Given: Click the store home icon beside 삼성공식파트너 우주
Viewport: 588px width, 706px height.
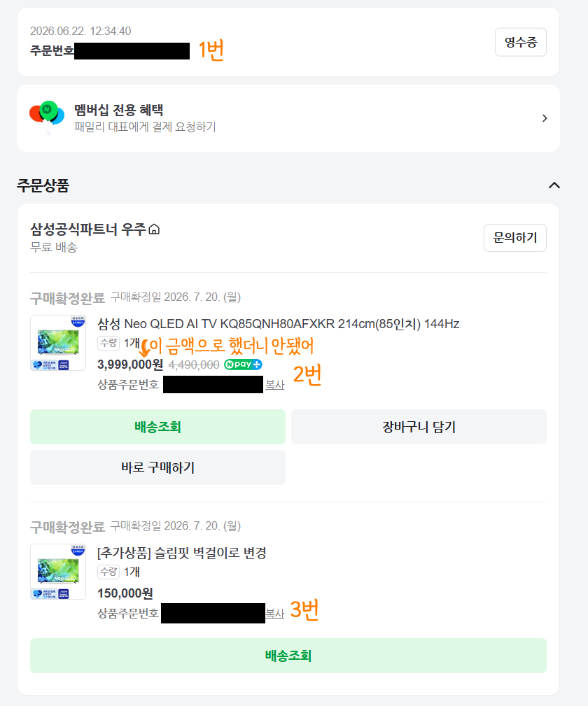Looking at the screenshot, I should [154, 230].
